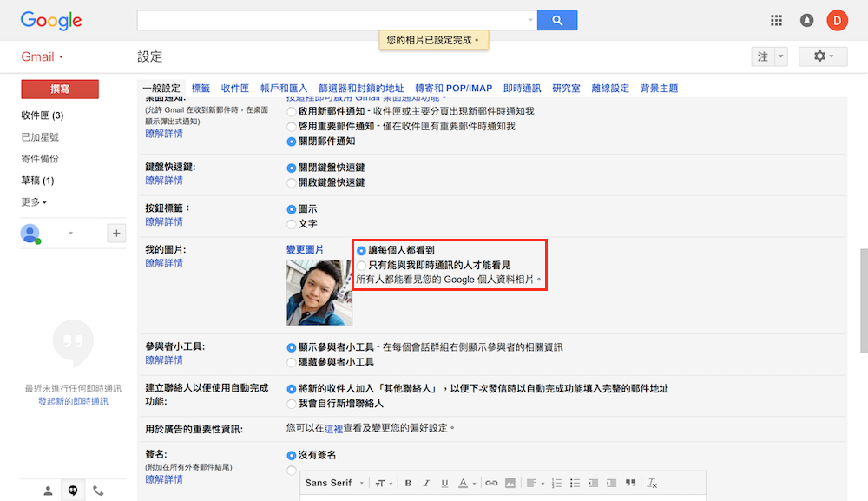Open the Google apps grid

pos(776,20)
